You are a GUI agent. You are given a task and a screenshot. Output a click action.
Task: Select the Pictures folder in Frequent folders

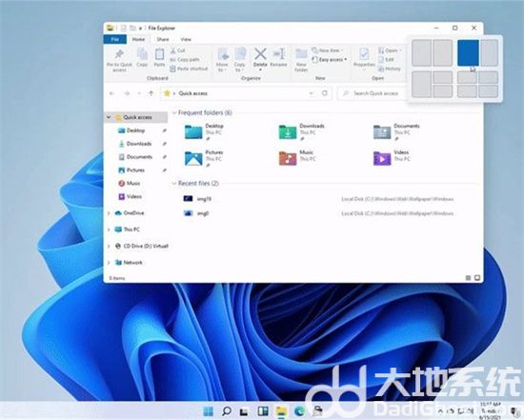pyautogui.click(x=204, y=158)
